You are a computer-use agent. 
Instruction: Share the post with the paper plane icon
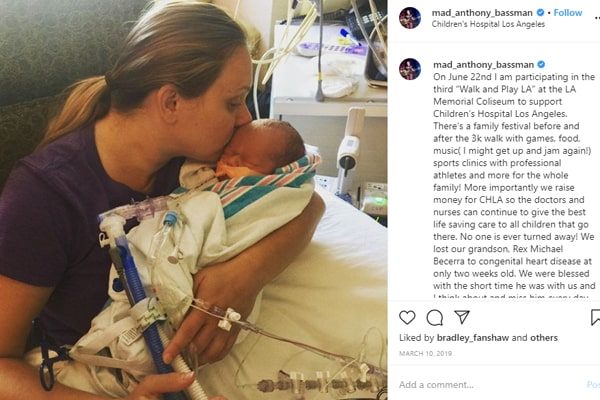tap(462, 317)
